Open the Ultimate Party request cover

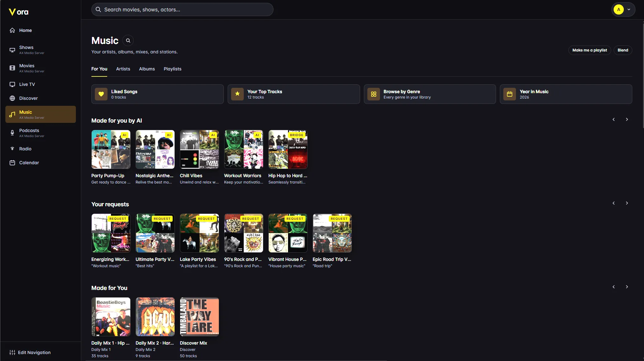[155, 233]
